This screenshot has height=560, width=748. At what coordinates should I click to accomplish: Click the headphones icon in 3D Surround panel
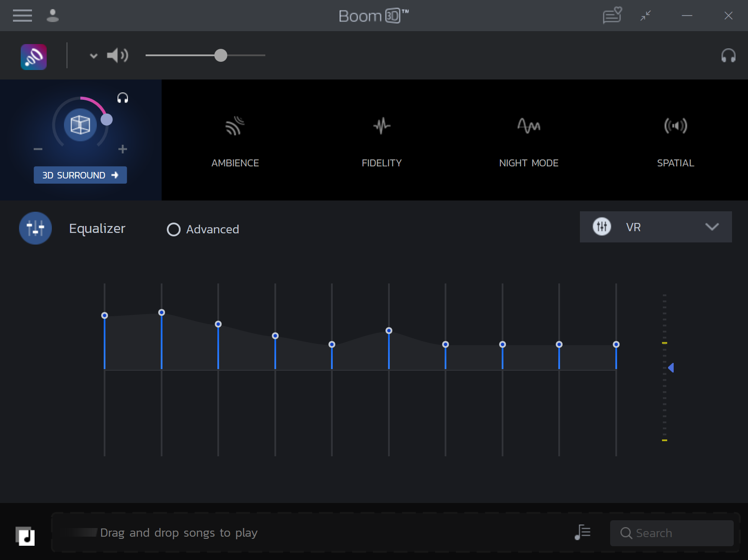(x=123, y=98)
